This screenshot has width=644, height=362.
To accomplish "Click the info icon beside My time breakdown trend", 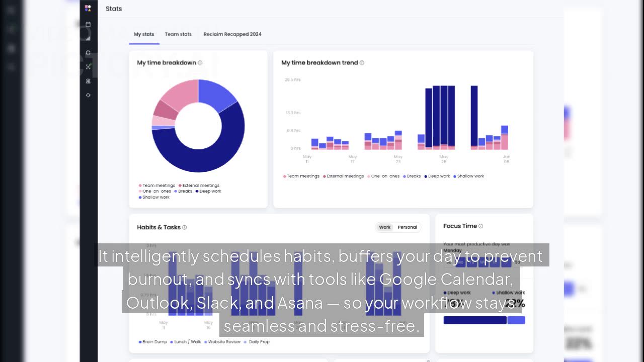I will coord(362,63).
